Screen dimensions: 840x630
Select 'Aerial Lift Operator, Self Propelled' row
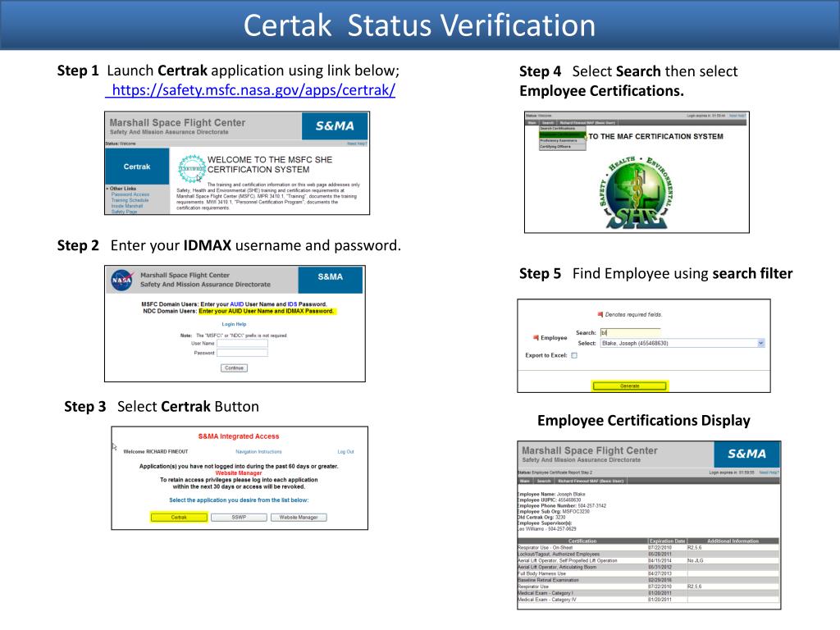[648, 560]
